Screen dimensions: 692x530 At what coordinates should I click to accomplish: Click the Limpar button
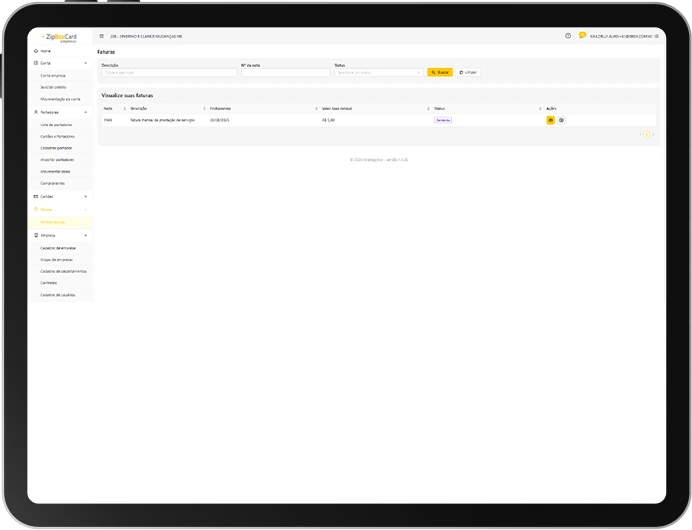pyautogui.click(x=468, y=72)
